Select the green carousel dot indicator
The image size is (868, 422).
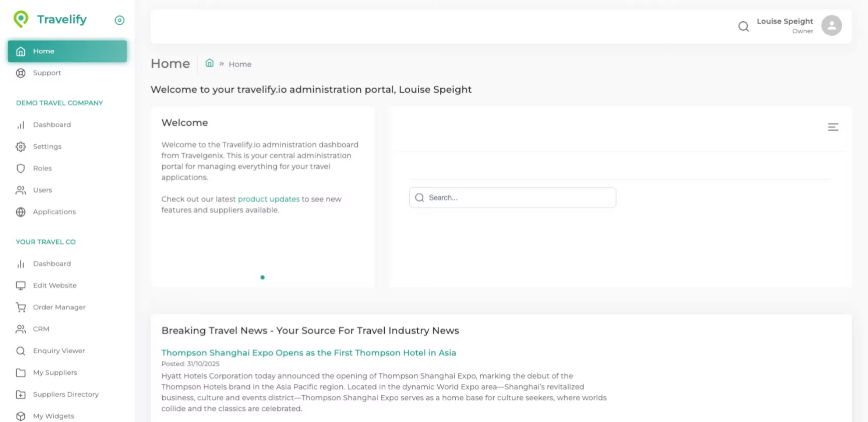click(x=263, y=277)
